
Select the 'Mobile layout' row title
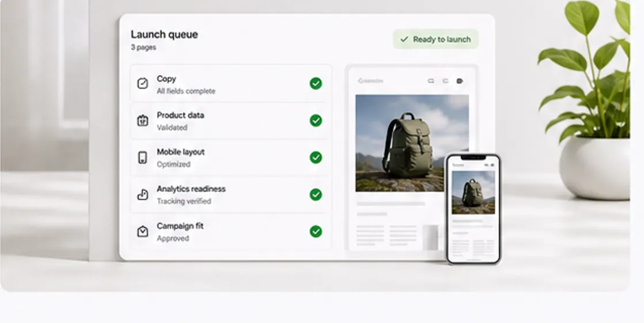[181, 152]
